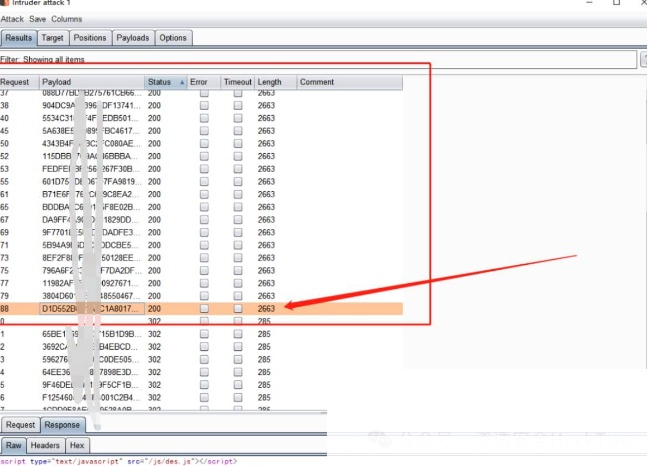Image resolution: width=654 pixels, height=466 pixels.
Task: Sort by the Error column header
Action: click(x=204, y=82)
